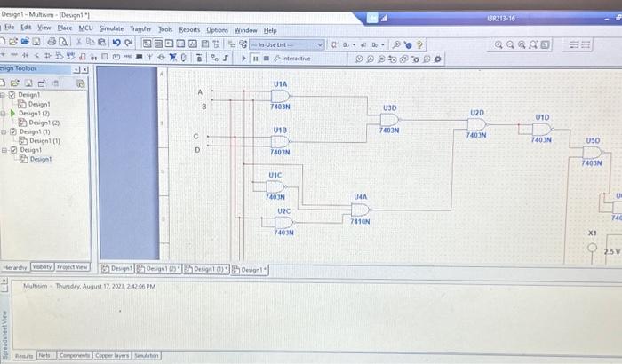
Task: Click the open folder icon in Design Toolbox
Action: 15,83
